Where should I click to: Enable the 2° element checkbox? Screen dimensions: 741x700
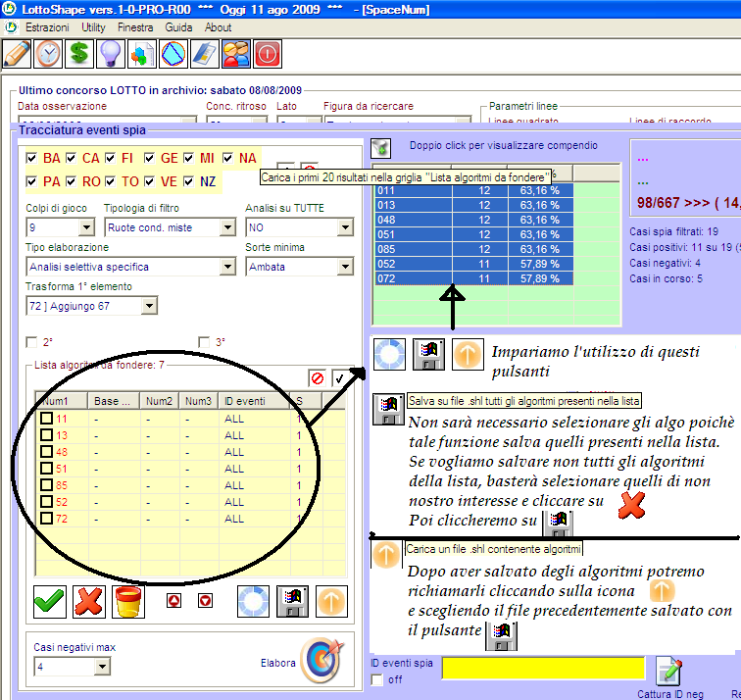click(x=31, y=342)
